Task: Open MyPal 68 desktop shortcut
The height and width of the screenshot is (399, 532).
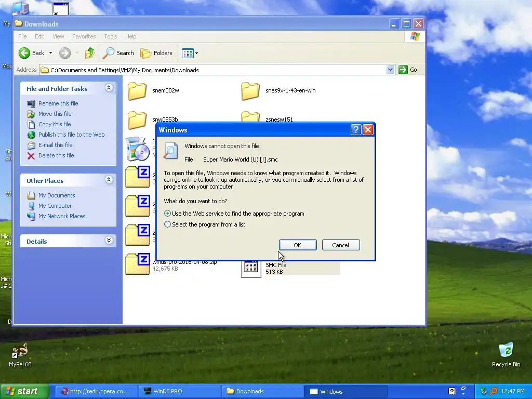Action: (x=20, y=355)
